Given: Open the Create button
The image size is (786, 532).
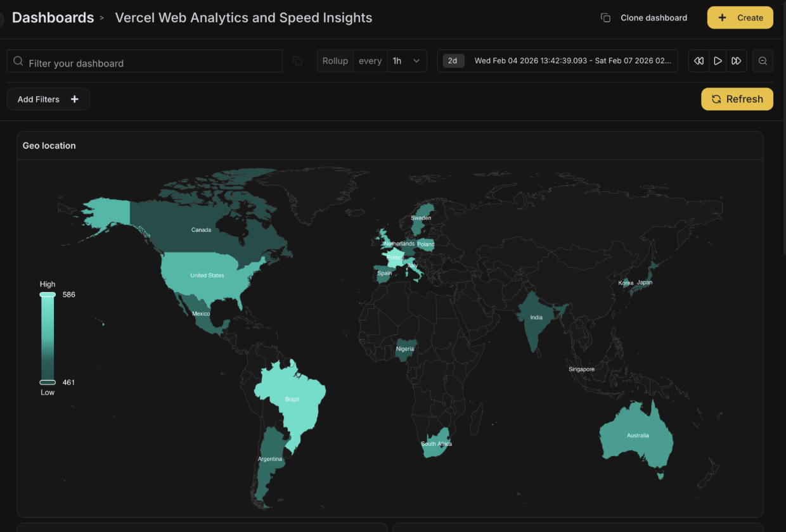Looking at the screenshot, I should coord(740,18).
